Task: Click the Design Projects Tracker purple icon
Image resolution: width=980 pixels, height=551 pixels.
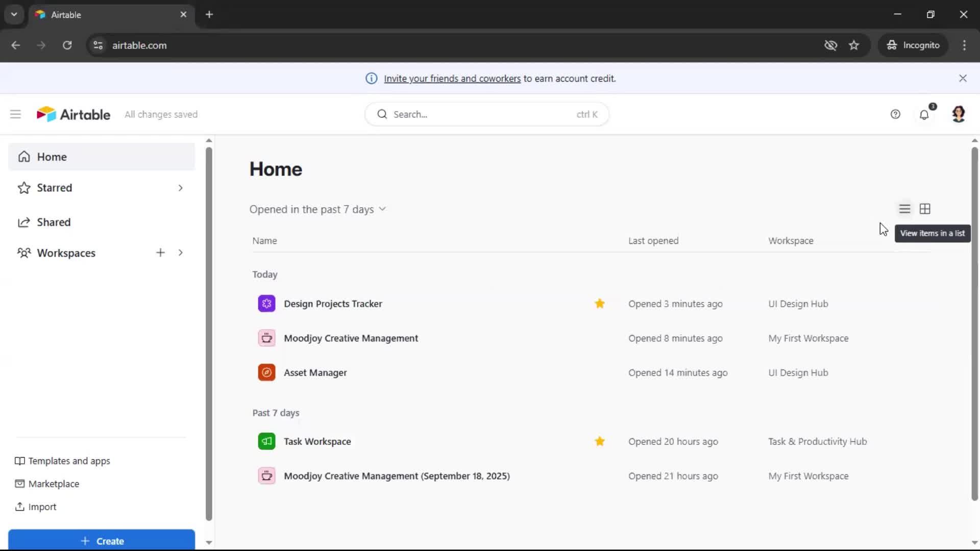Action: pos(266,304)
